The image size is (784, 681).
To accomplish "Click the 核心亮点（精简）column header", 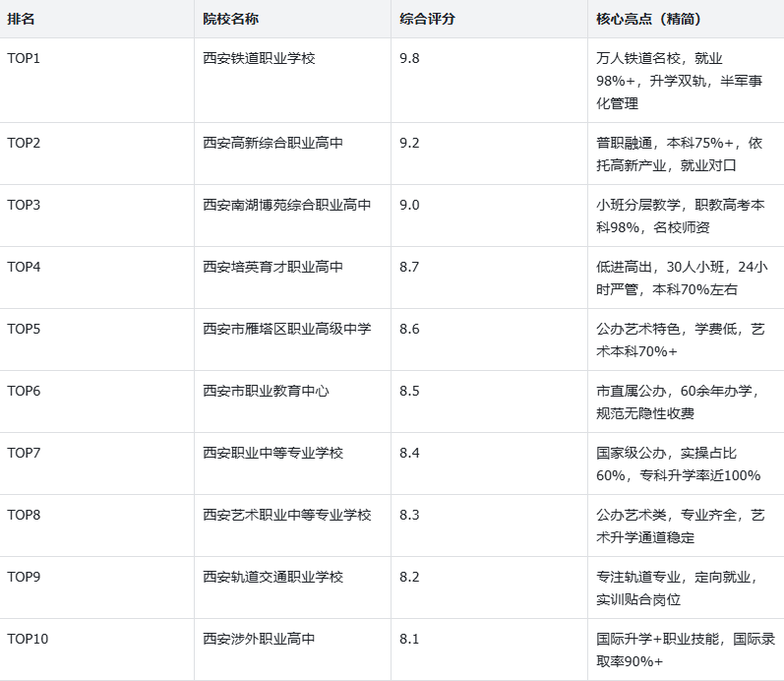I will [648, 20].
